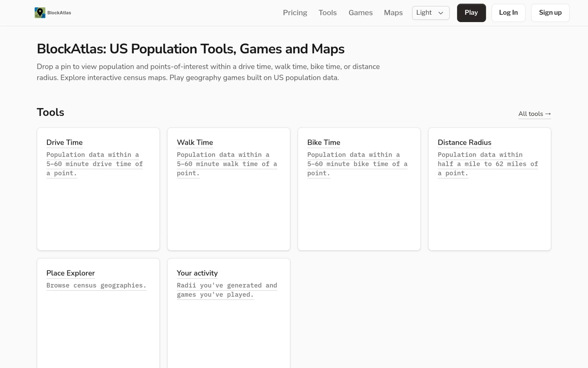Click 'half a mile to 62 miles' description
The height and width of the screenshot is (368, 588).
(x=488, y=164)
